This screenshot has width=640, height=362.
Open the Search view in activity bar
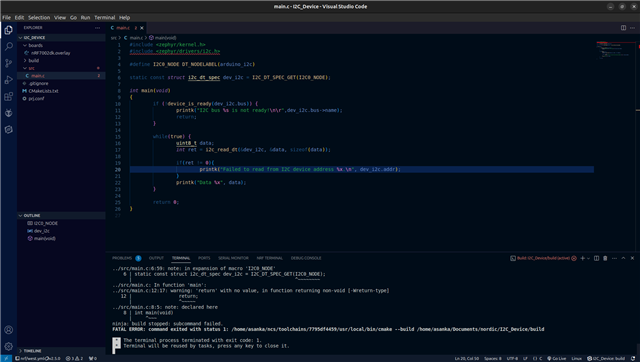point(8,46)
